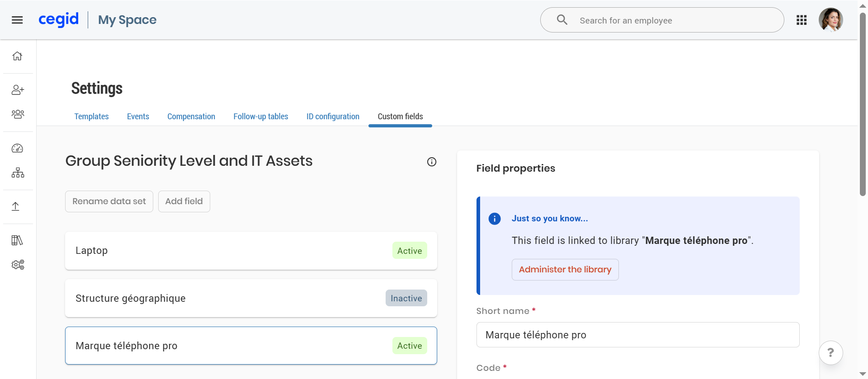Open the library books sidebar icon
Image resolution: width=868 pixels, height=379 pixels.
click(x=17, y=240)
